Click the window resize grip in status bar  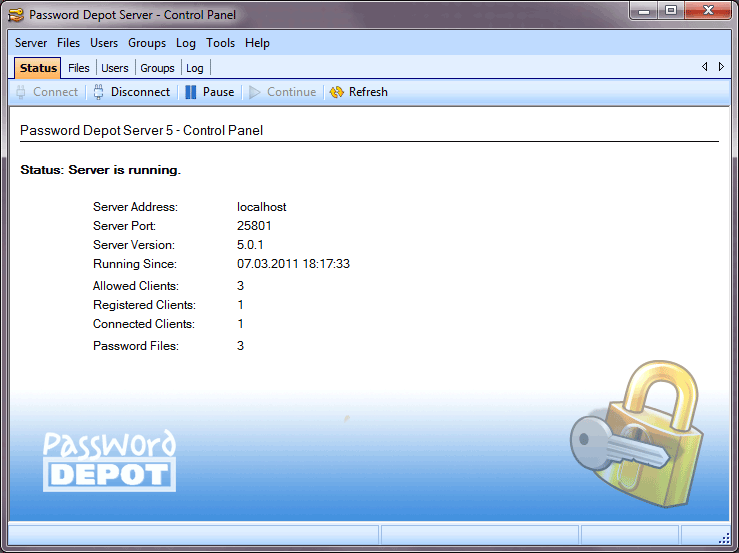tap(724, 538)
